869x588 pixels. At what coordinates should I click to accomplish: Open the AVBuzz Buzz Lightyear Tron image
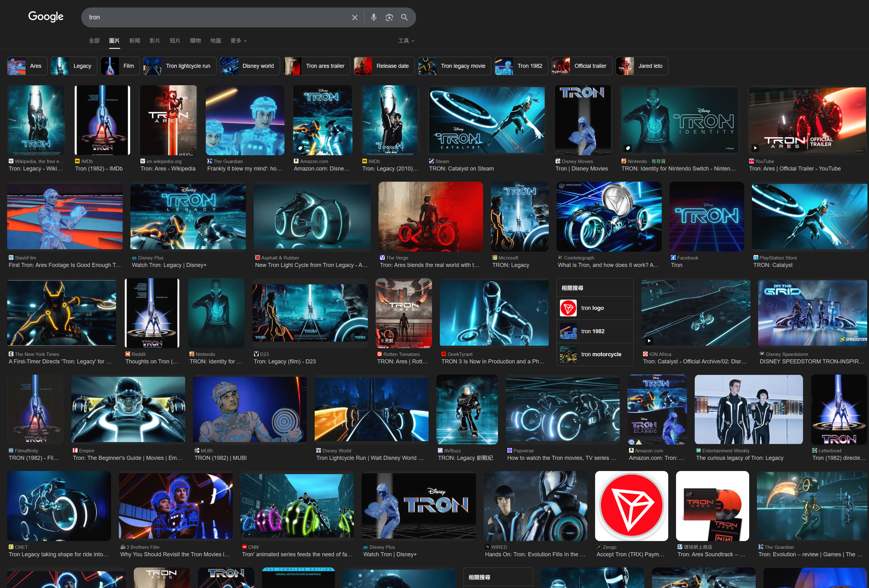point(467,410)
